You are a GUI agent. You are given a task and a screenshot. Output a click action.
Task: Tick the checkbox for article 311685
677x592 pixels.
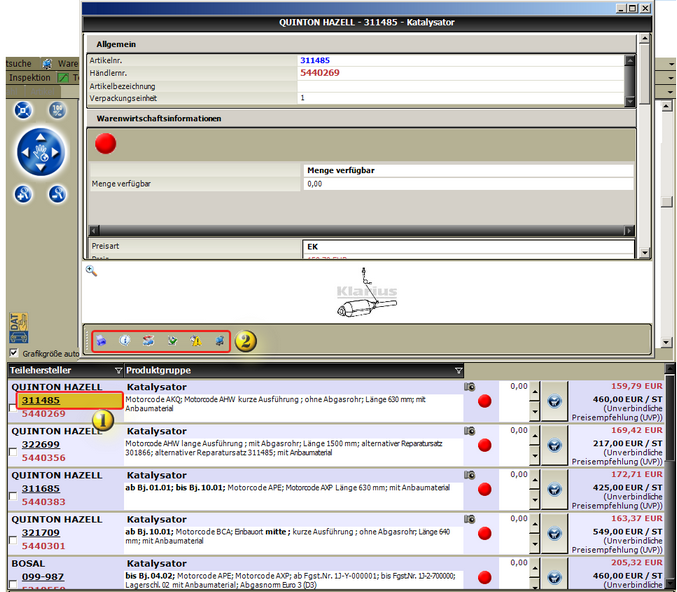[x=13, y=496]
